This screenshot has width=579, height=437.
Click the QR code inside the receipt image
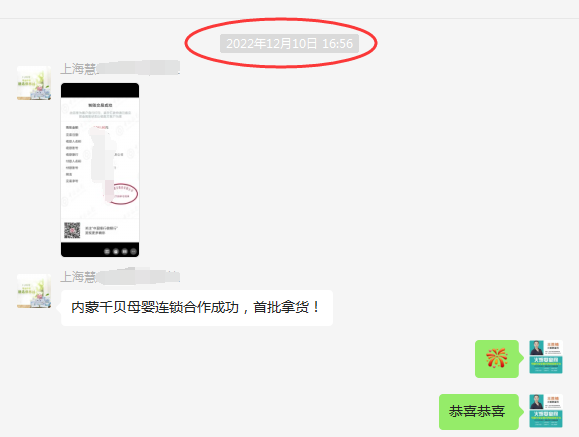coord(72,230)
